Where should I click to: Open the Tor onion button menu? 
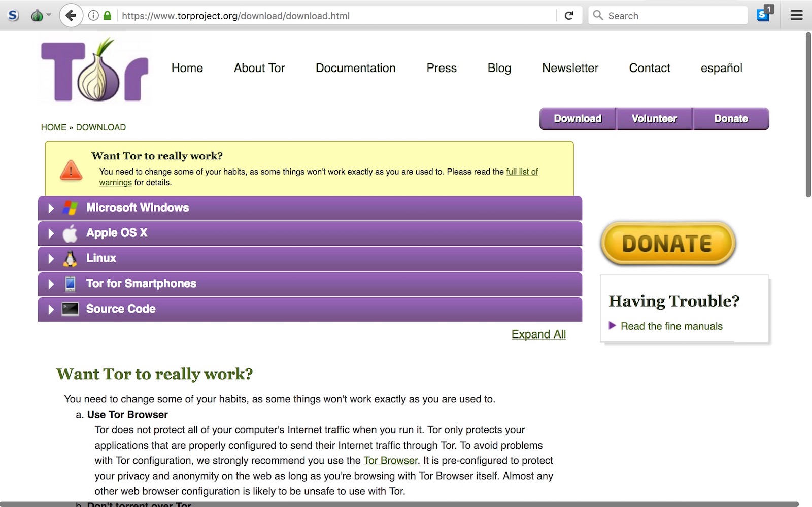[x=41, y=15]
